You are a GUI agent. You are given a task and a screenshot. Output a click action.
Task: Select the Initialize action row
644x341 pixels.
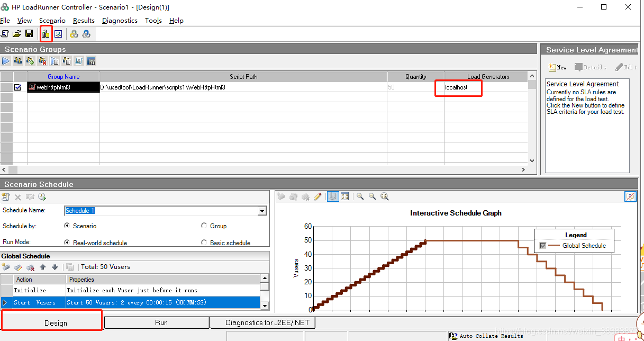[x=130, y=290]
